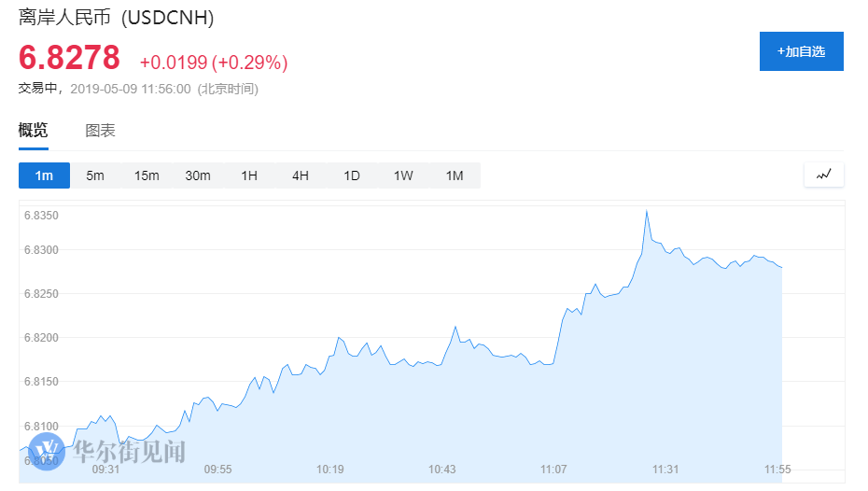Select the 5m interval
Image resolution: width=868 pixels, height=491 pixels.
tap(95, 175)
